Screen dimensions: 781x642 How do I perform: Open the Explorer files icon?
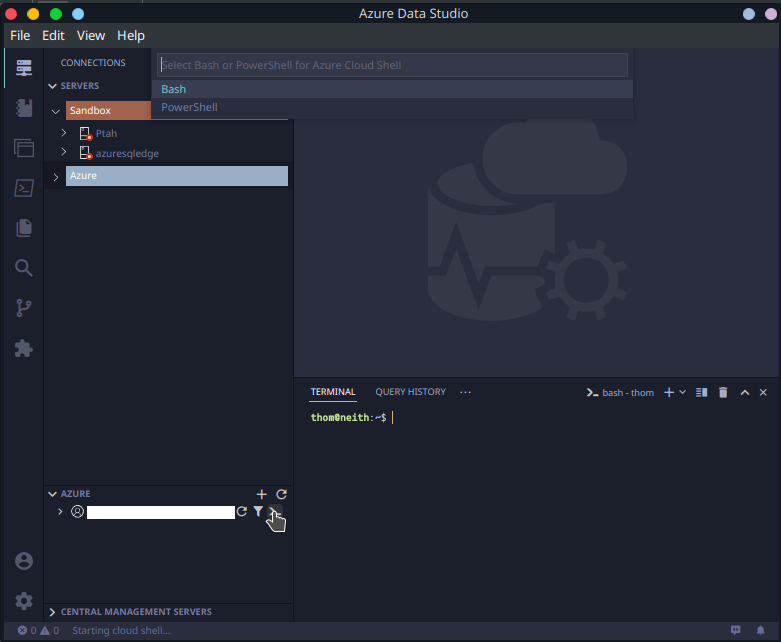point(23,228)
